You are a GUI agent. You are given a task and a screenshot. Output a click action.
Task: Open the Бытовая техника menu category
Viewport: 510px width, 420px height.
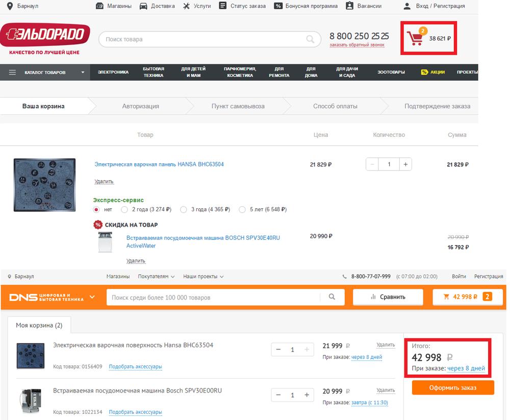coord(153,72)
